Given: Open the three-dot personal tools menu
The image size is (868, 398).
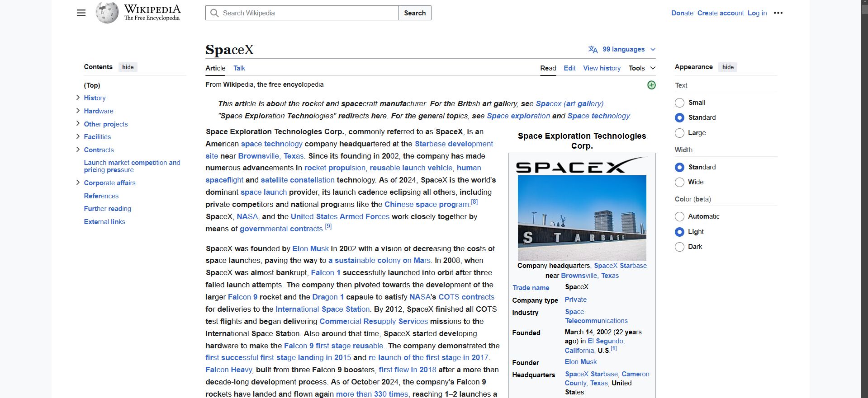Looking at the screenshot, I should tap(778, 13).
